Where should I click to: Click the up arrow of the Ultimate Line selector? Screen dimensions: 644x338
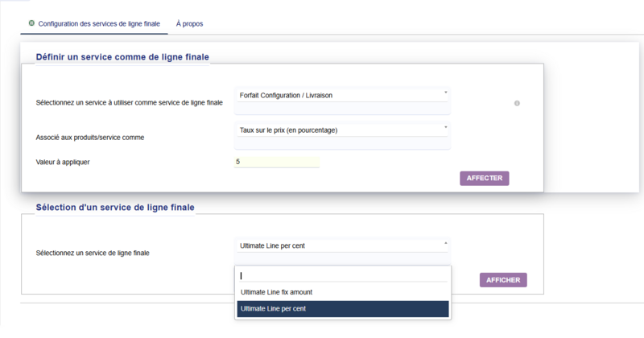point(445,242)
